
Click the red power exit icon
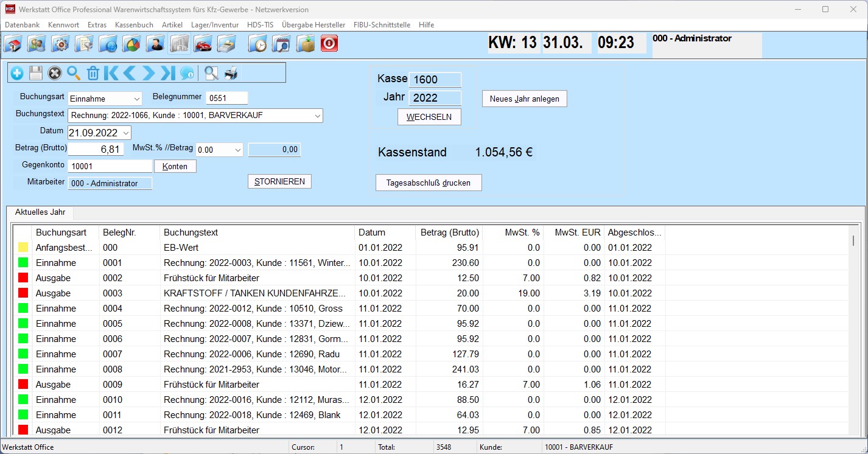329,44
